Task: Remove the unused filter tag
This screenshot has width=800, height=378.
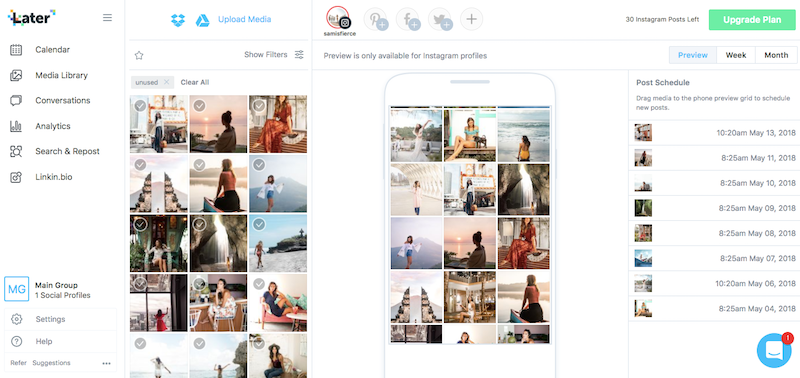Action: [166, 82]
